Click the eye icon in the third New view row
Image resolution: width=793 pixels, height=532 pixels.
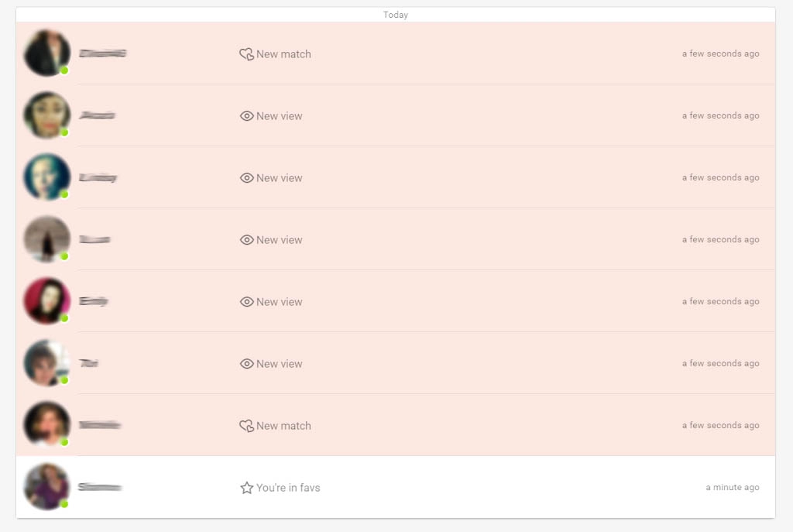(246, 240)
